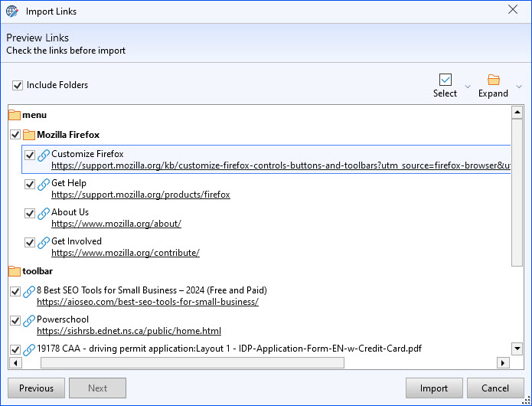Click the menu folder icon
Viewport: 532px width, 406px height.
coord(15,115)
